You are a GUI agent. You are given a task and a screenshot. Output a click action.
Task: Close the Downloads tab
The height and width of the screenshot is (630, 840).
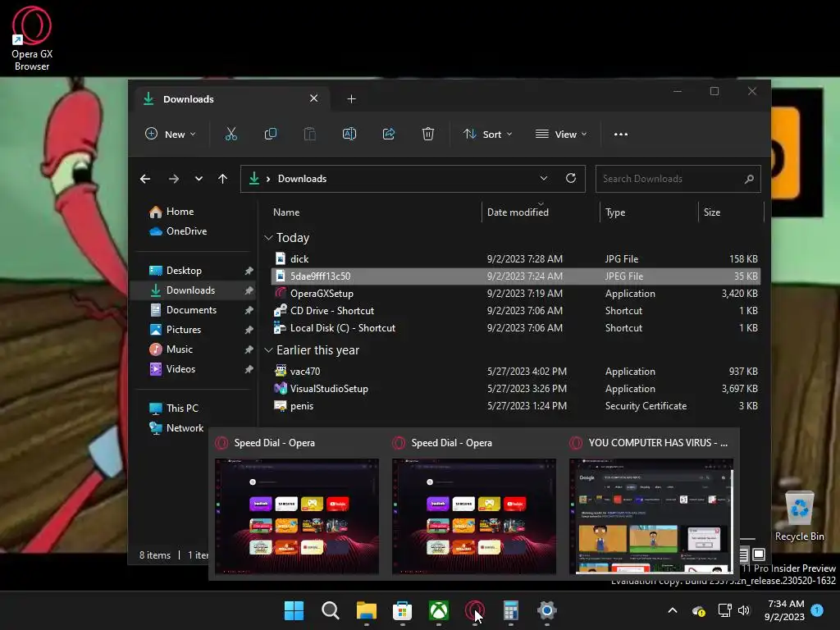(x=314, y=98)
